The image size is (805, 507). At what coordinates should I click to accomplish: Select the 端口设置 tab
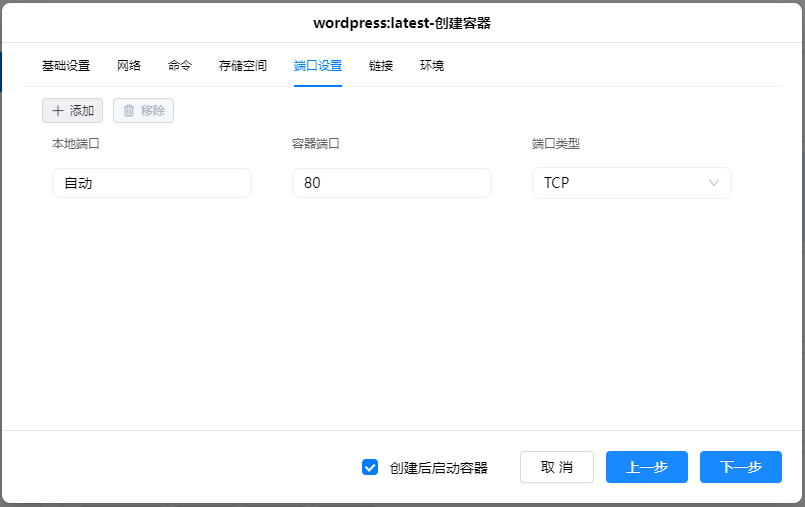click(x=318, y=66)
